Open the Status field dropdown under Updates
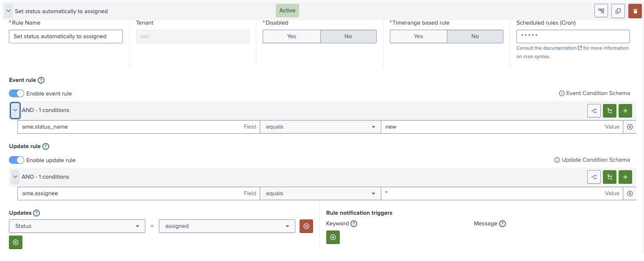 [77, 226]
